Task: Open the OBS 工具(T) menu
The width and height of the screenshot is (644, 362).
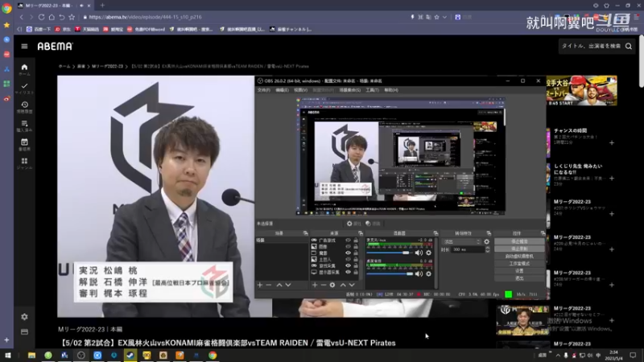Action: pos(372,90)
